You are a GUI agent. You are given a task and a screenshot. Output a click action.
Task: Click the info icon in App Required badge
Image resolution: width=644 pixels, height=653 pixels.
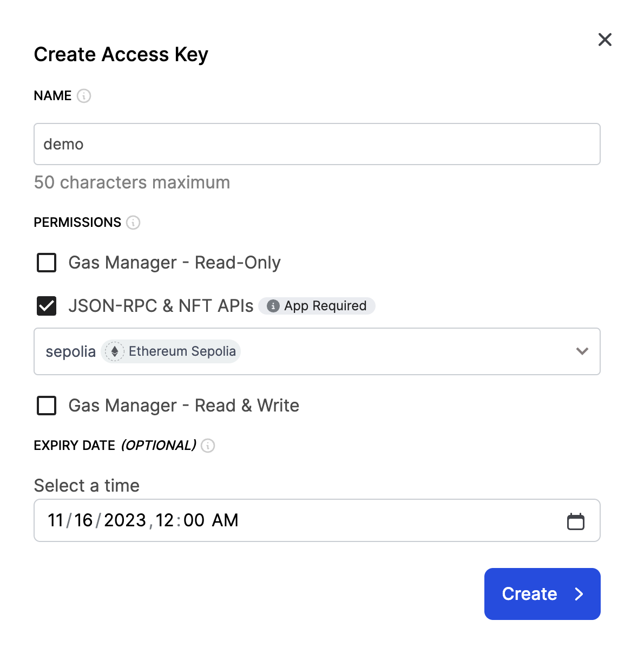[x=274, y=305]
